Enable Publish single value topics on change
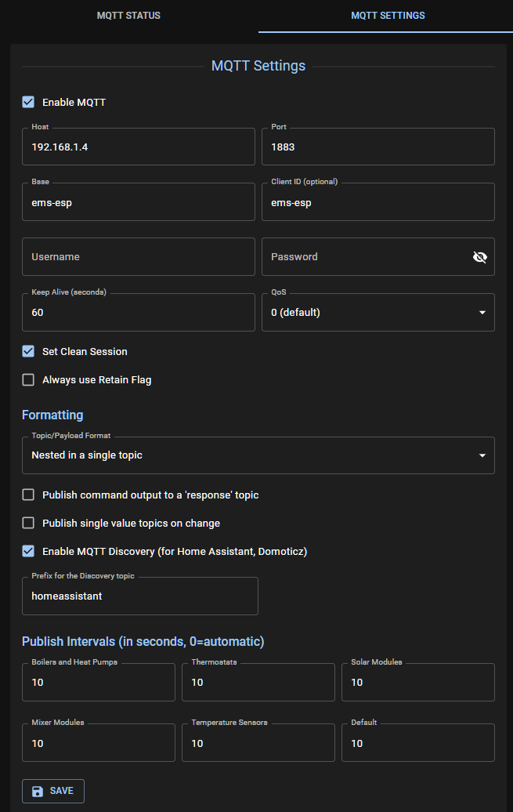 28,523
